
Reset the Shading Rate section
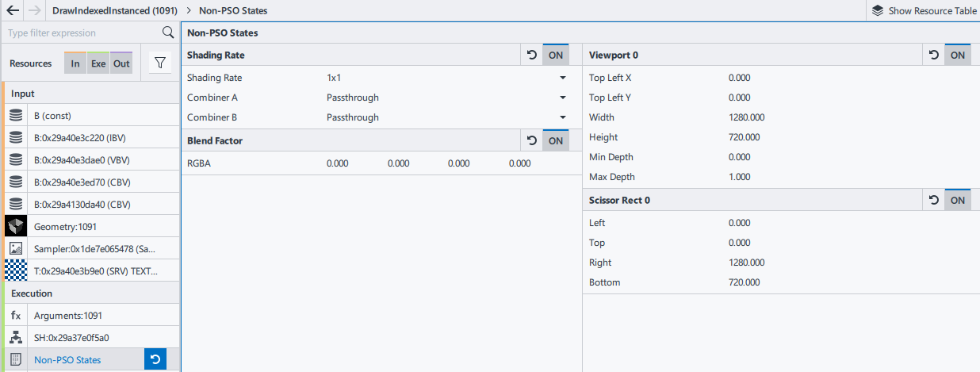532,56
